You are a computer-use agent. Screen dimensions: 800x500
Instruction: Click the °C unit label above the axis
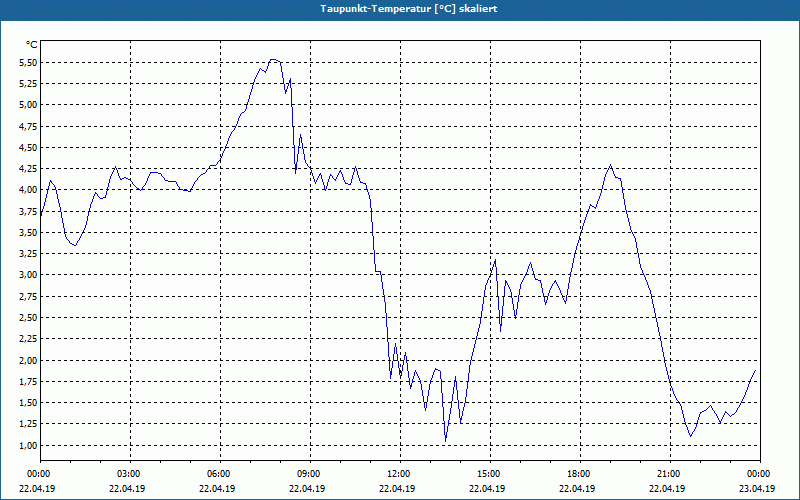pyautogui.click(x=31, y=45)
